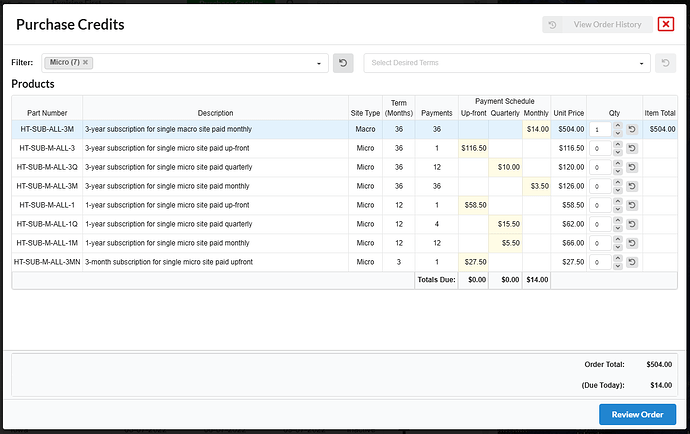Viewport: 690px width, 434px height.
Task: Reset quantity for HT-SUB-M-ALL-1 row
Action: (632, 205)
